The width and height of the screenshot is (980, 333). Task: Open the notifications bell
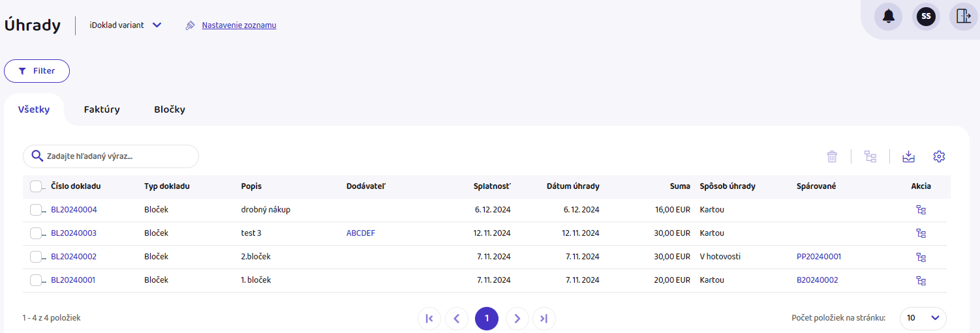coord(888,16)
